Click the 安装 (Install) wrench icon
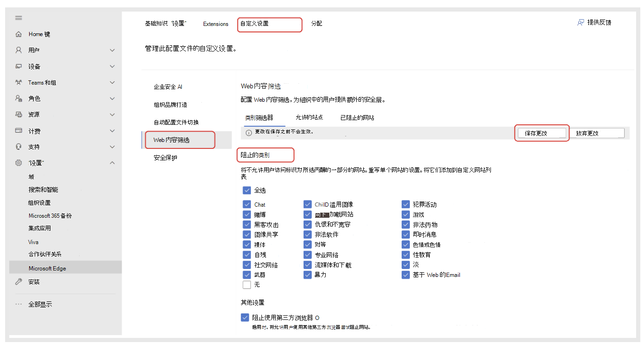 (x=19, y=282)
